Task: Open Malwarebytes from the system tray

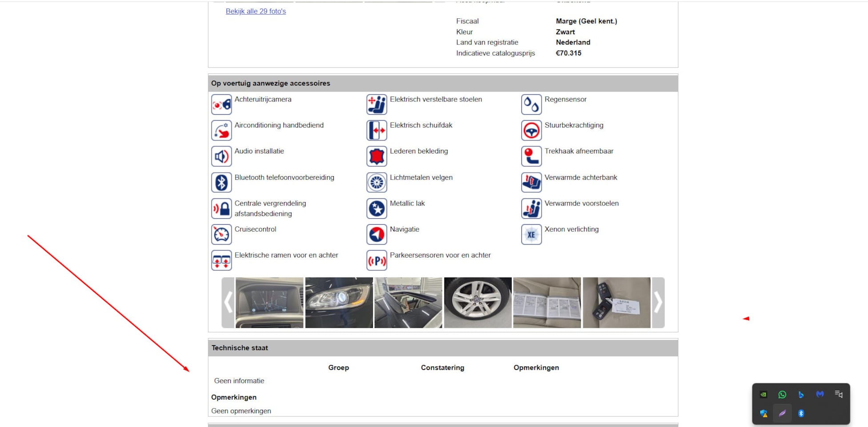Action: pos(820,395)
